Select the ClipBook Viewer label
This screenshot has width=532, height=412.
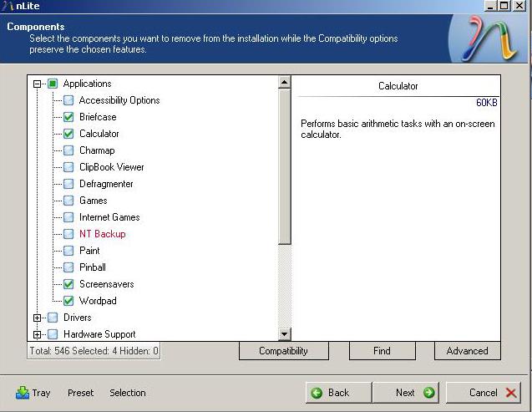coord(112,167)
